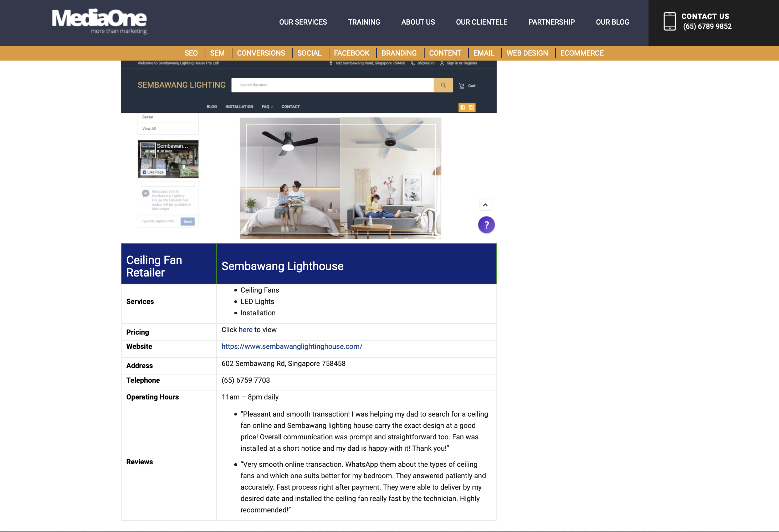Click the scroll-to-top chevron button
This screenshot has width=779, height=532.
coord(485,205)
